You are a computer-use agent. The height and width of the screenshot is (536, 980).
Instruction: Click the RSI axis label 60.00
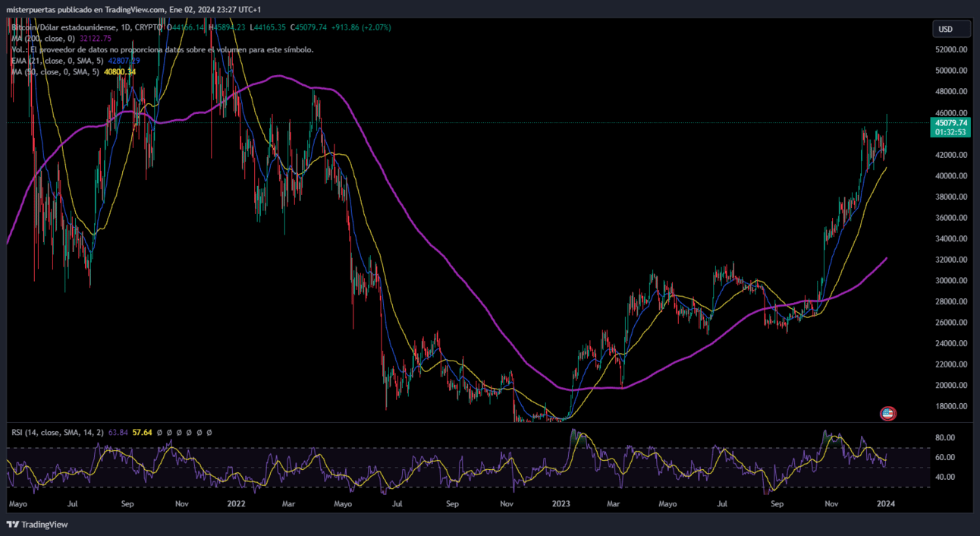click(944, 458)
